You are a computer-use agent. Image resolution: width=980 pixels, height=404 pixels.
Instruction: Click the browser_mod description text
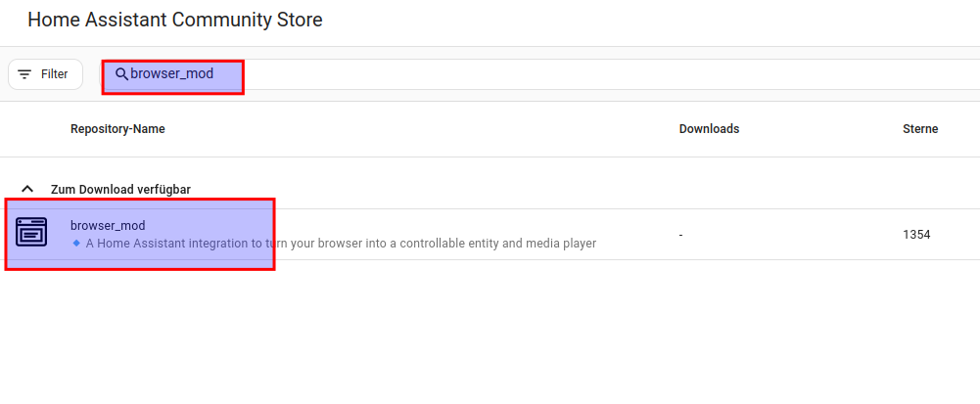pyautogui.click(x=341, y=243)
